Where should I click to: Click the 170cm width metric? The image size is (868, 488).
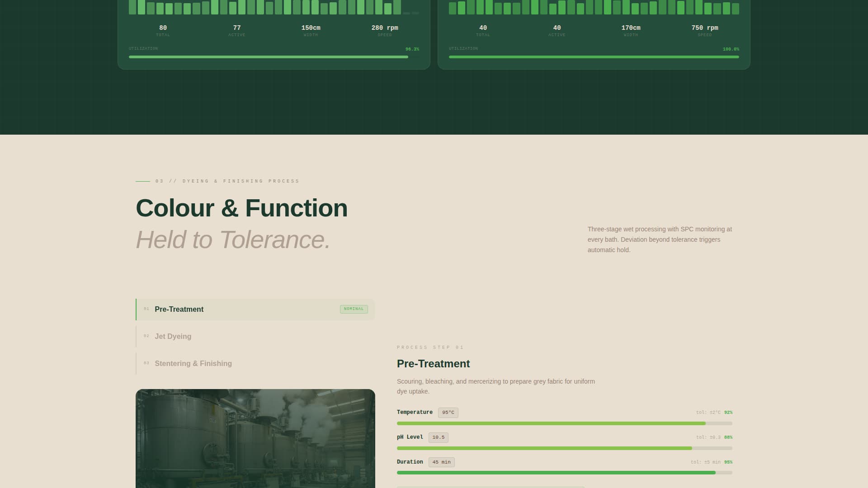tap(631, 28)
